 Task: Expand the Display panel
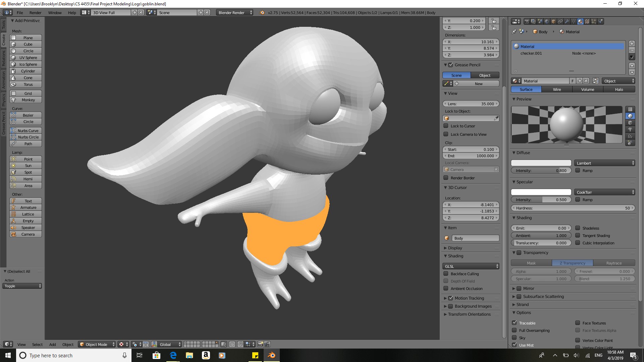coord(455,248)
